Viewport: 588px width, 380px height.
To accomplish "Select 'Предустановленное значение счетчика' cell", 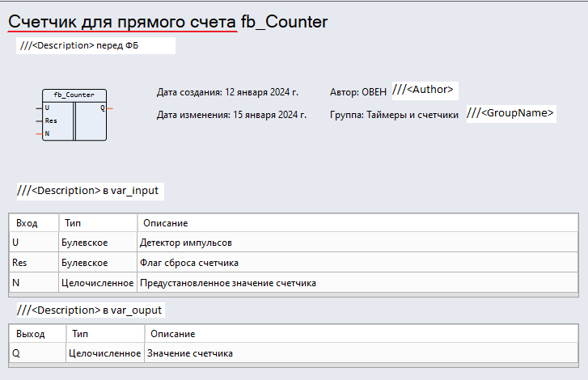I will pyautogui.click(x=227, y=283).
